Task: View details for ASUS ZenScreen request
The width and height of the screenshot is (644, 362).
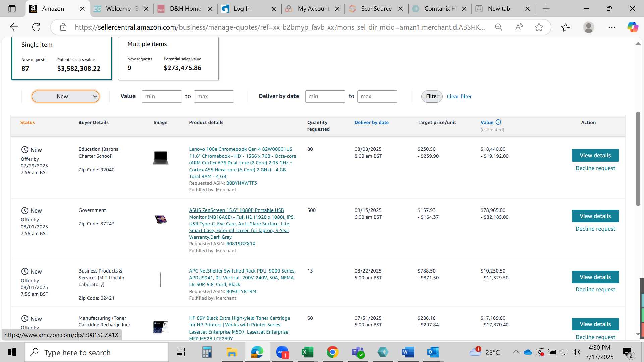Action: pyautogui.click(x=595, y=216)
